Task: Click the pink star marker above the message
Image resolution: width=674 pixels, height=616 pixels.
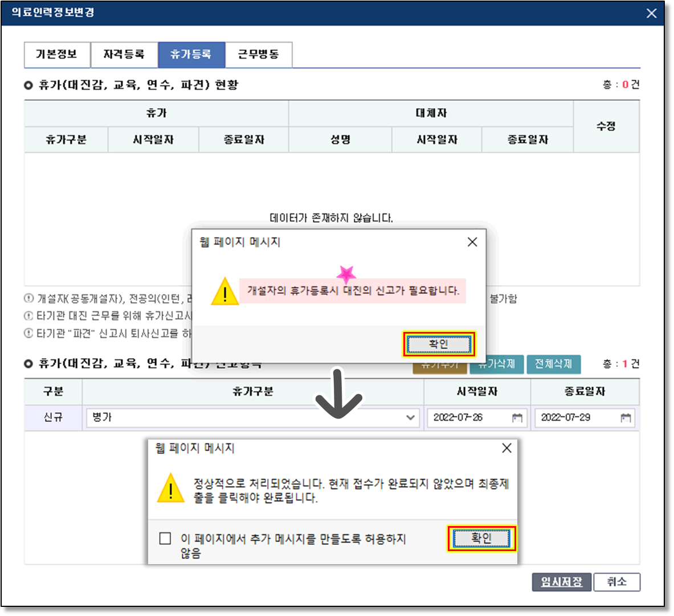Action: 346,274
